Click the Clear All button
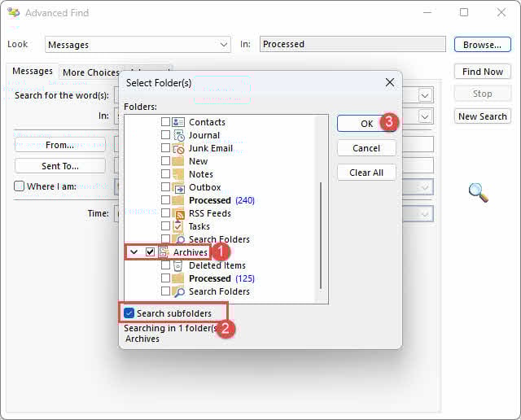 [366, 173]
